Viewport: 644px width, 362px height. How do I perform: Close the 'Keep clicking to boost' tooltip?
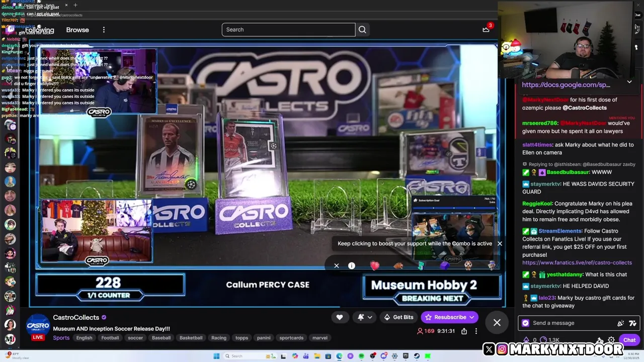point(500,243)
